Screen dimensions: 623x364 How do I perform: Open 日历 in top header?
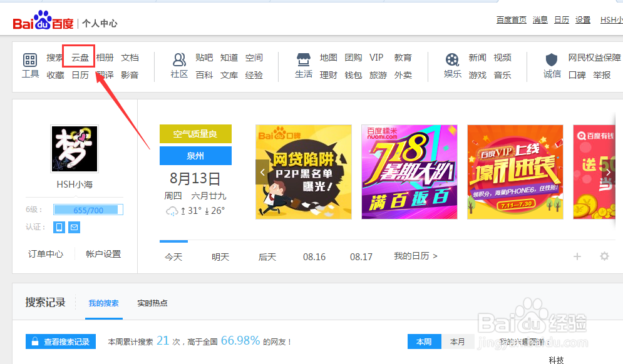click(x=562, y=20)
